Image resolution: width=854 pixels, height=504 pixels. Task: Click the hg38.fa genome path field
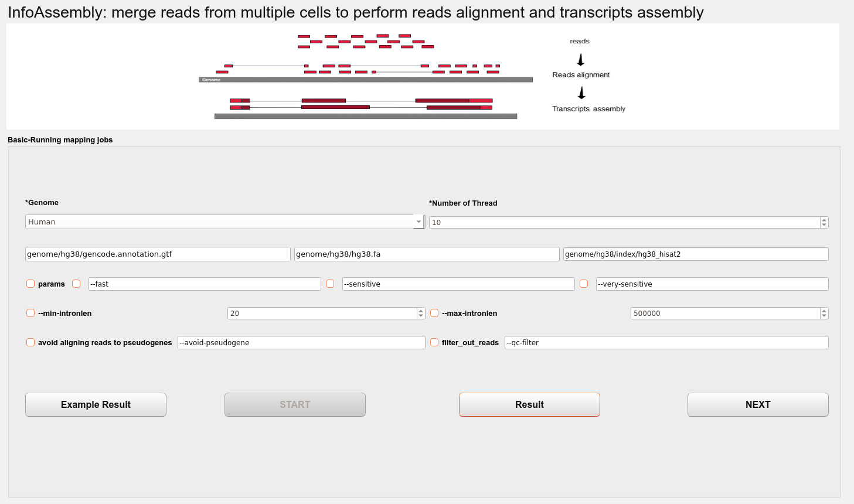(427, 254)
